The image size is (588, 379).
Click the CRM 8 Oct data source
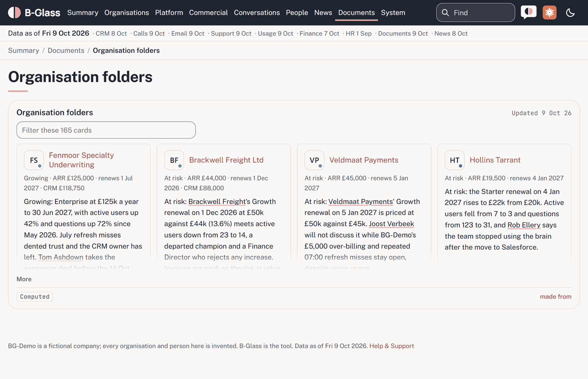pos(111,33)
